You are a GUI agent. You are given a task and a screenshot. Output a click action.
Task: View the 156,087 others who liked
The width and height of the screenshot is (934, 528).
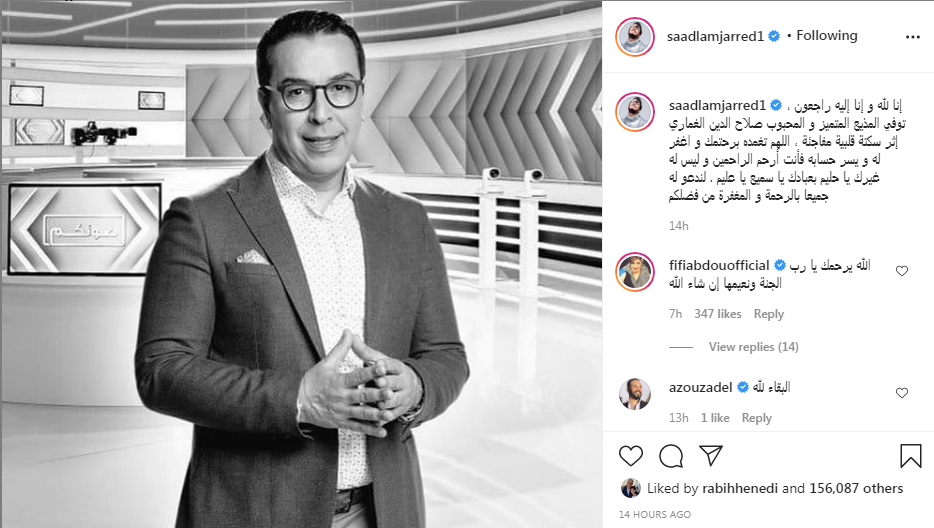tap(856, 489)
